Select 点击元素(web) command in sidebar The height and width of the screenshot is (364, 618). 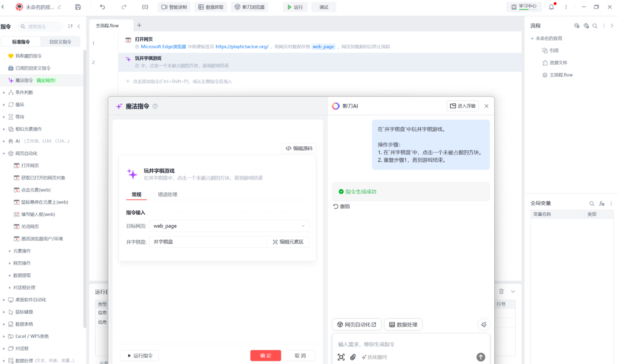(x=36, y=190)
